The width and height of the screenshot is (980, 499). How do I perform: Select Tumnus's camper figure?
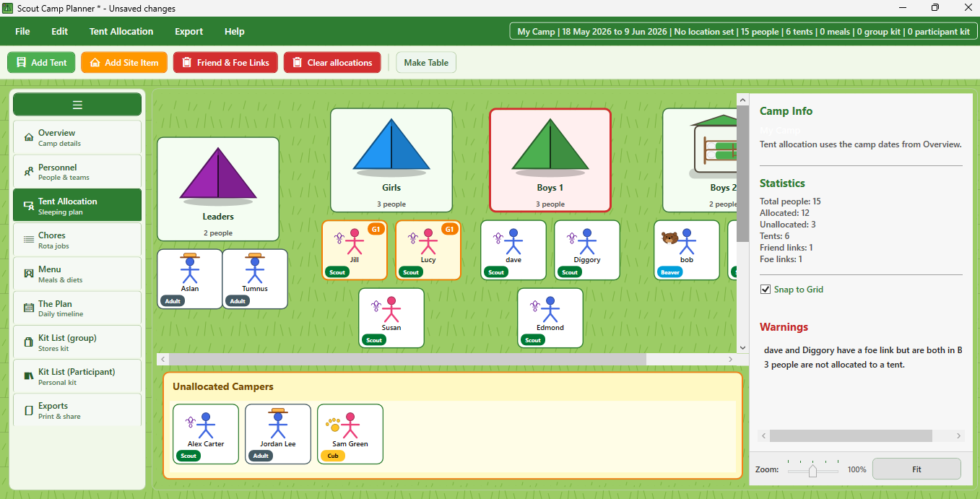(x=255, y=268)
